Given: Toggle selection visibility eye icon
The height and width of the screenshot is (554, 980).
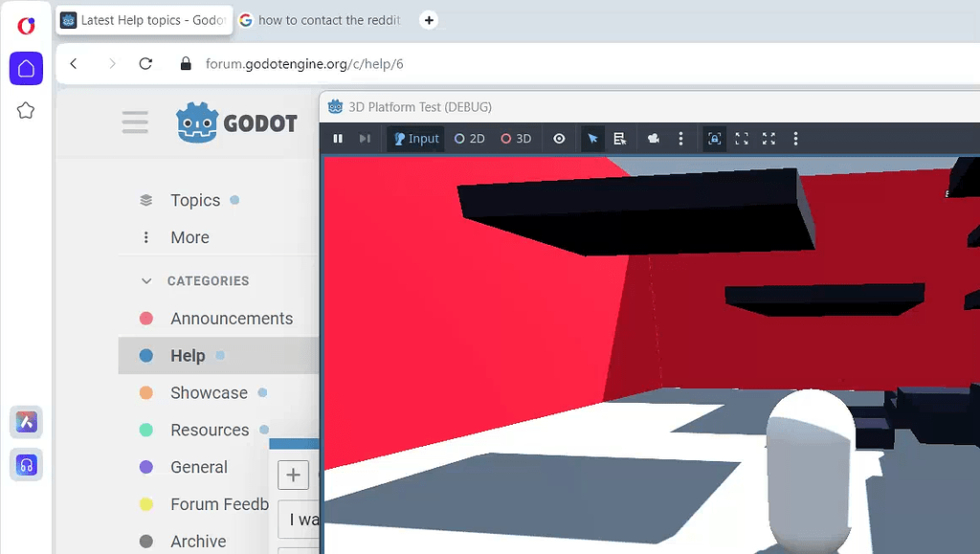Looking at the screenshot, I should 559,139.
